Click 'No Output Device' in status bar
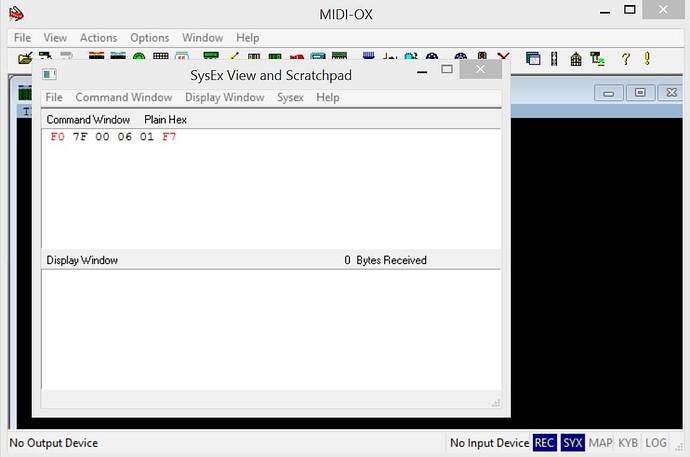 point(54,442)
